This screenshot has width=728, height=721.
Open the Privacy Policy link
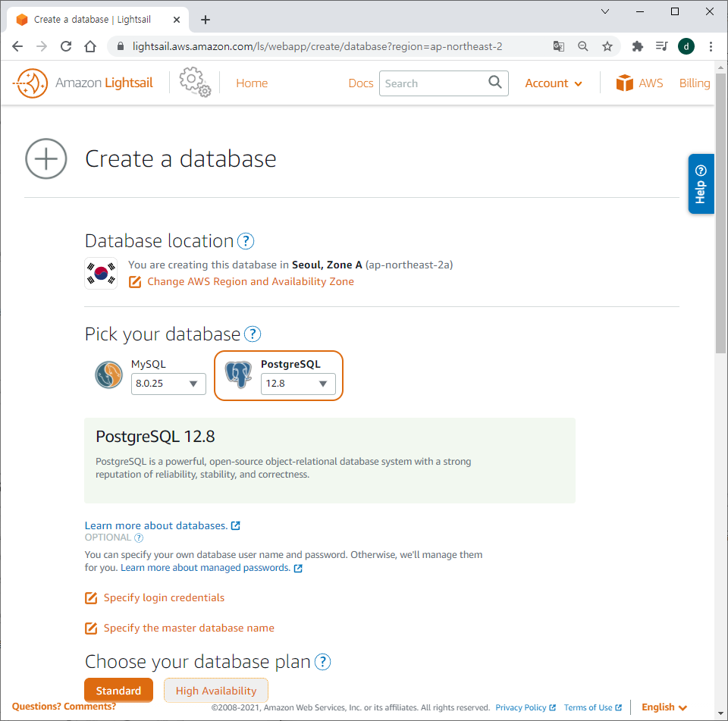pyautogui.click(x=525, y=707)
